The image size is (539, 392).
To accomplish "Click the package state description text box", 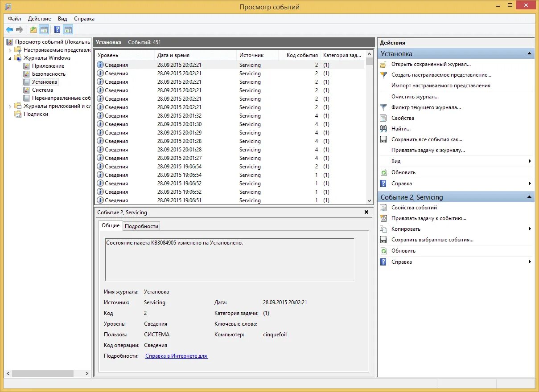I will tap(230, 260).
